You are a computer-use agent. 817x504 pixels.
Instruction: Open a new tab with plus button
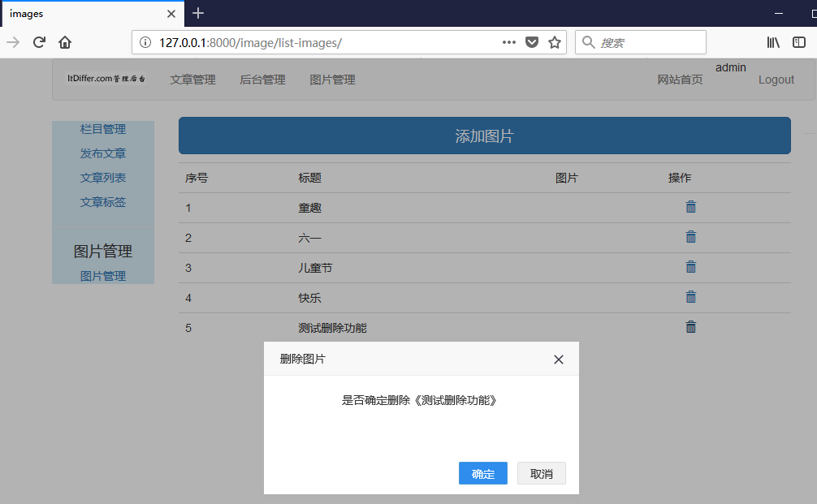tap(198, 13)
